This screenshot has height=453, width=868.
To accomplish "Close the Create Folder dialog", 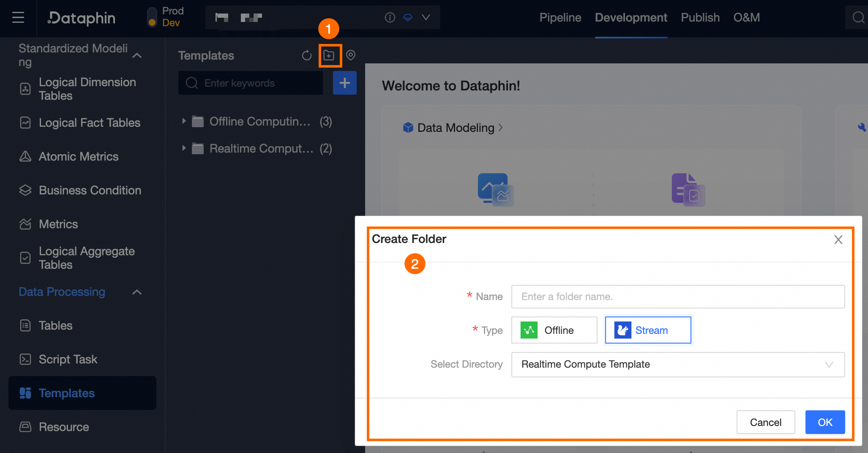I will 838,240.
